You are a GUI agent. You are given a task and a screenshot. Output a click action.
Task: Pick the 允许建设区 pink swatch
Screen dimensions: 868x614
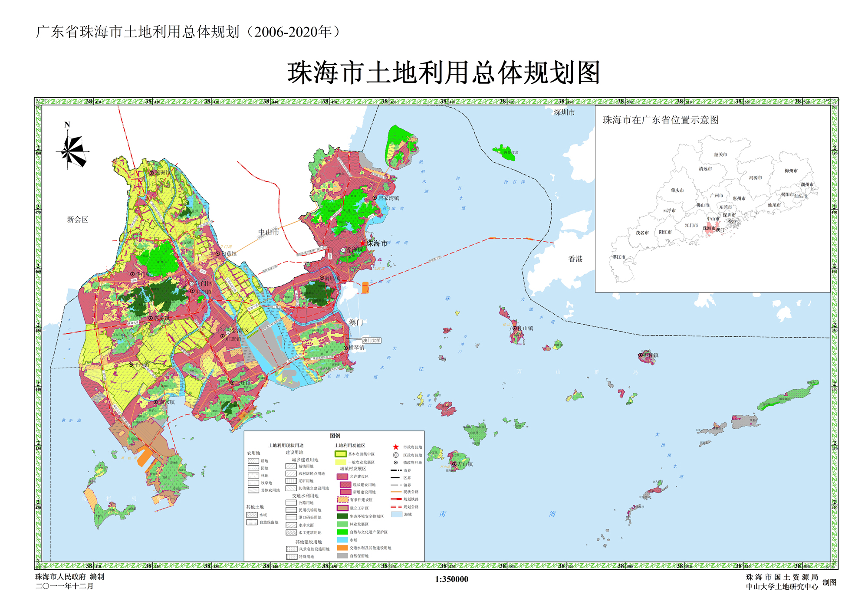point(342,476)
